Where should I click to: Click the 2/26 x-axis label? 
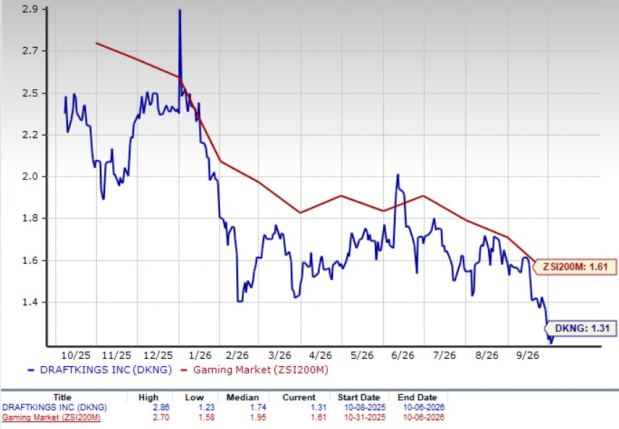(237, 356)
